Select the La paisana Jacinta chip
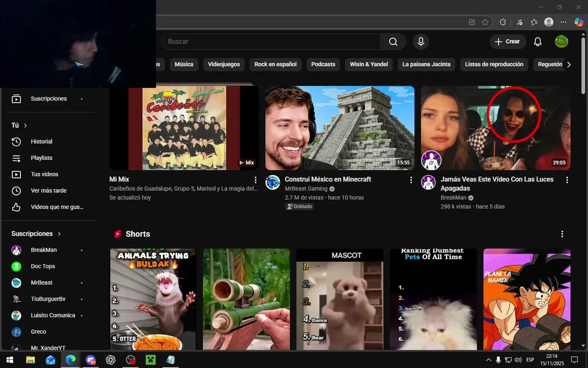This screenshot has height=368, width=588. click(x=426, y=64)
